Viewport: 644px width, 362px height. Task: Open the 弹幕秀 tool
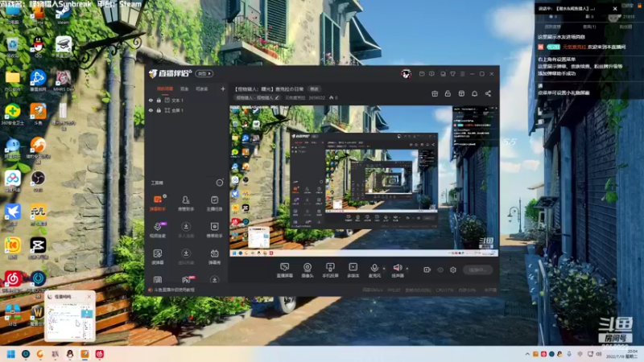pyautogui.click(x=214, y=256)
